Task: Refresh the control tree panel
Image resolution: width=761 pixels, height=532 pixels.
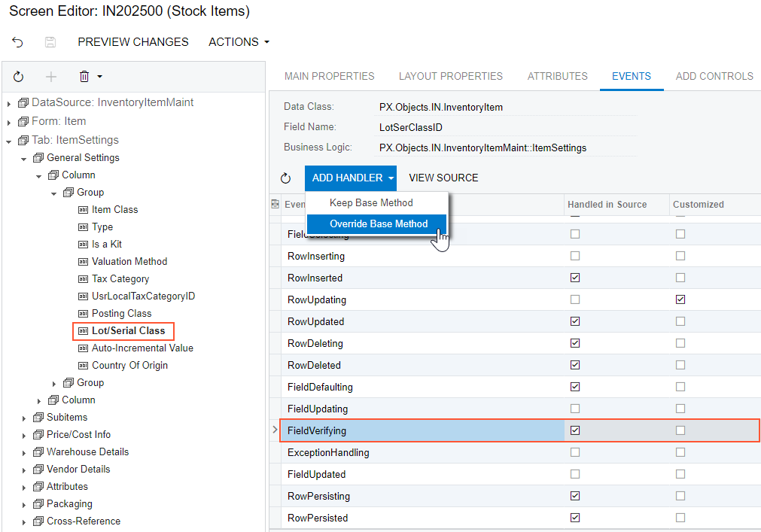Action: (x=19, y=77)
